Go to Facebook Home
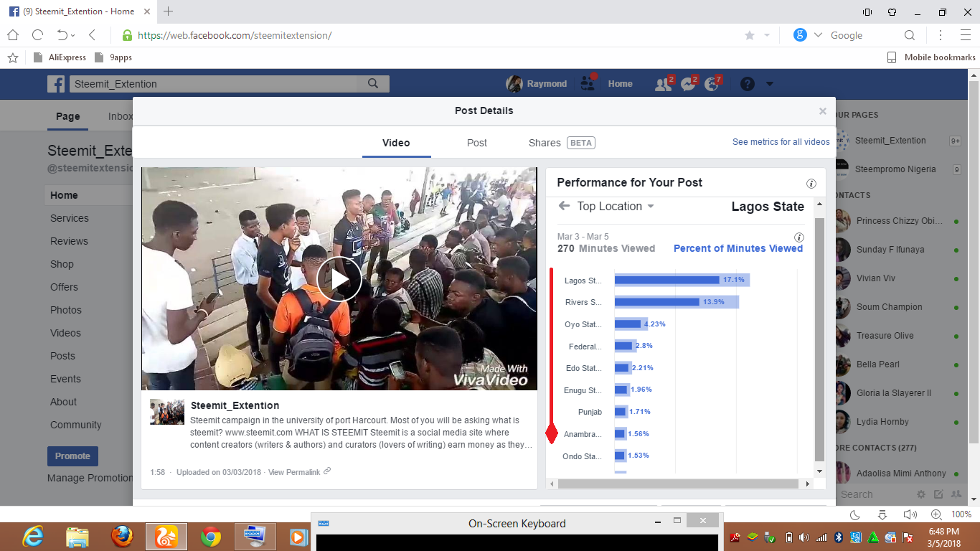Image resolution: width=980 pixels, height=551 pixels. pos(621,84)
